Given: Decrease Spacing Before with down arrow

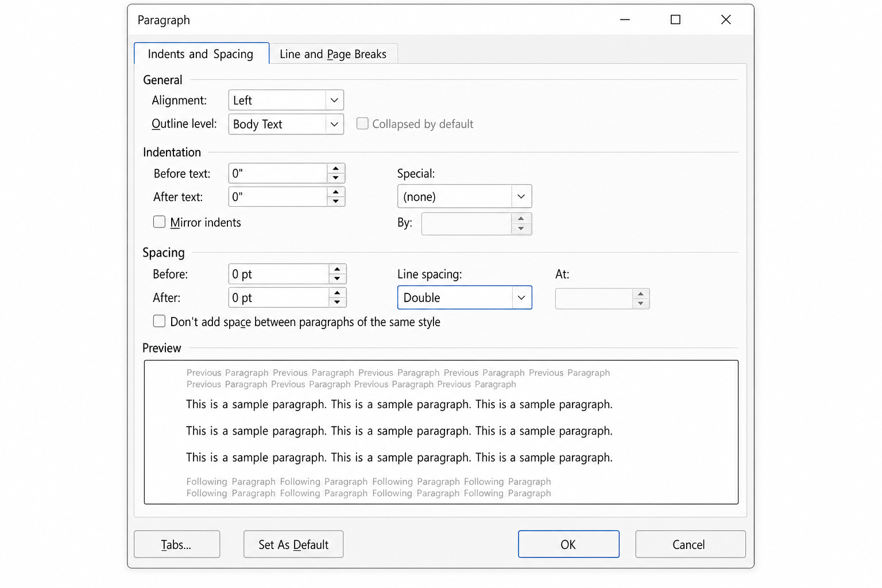Looking at the screenshot, I should pyautogui.click(x=338, y=278).
